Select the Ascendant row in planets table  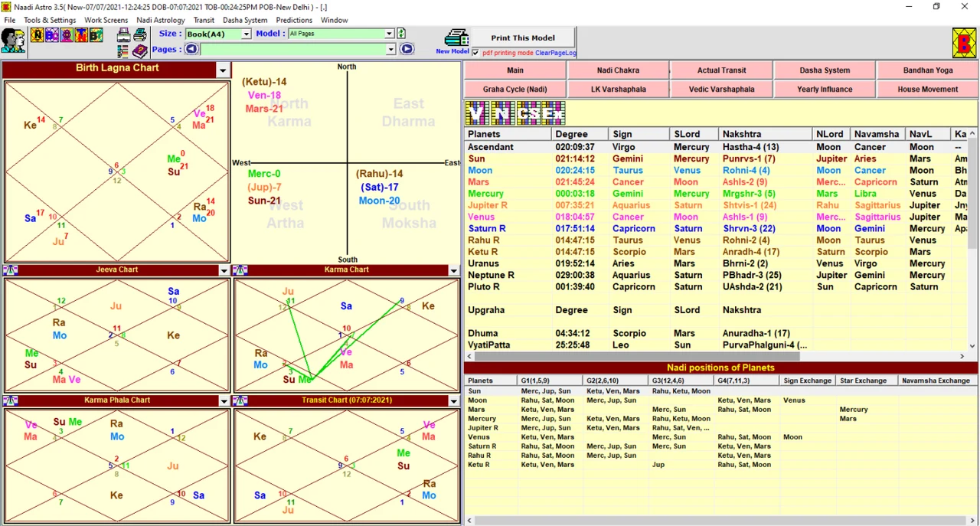point(716,147)
